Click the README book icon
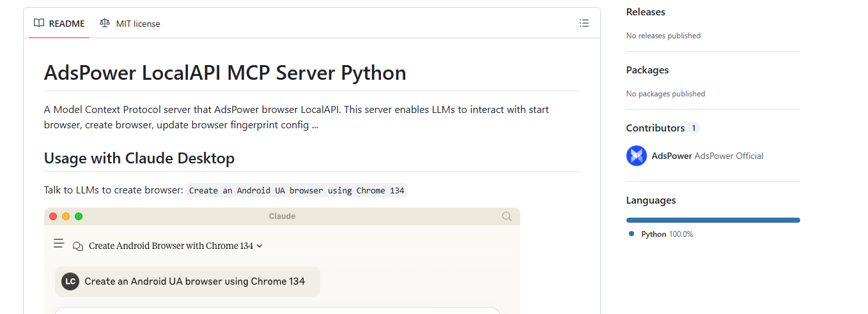The height and width of the screenshot is (314, 868). coord(39,24)
